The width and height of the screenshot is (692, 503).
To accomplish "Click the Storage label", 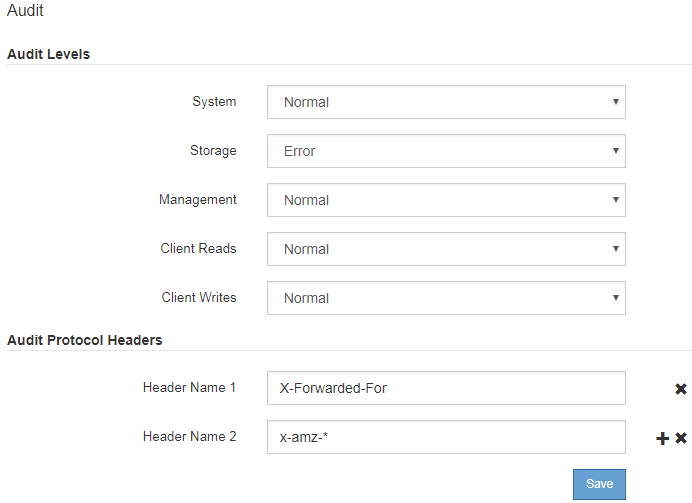I will point(213,150).
